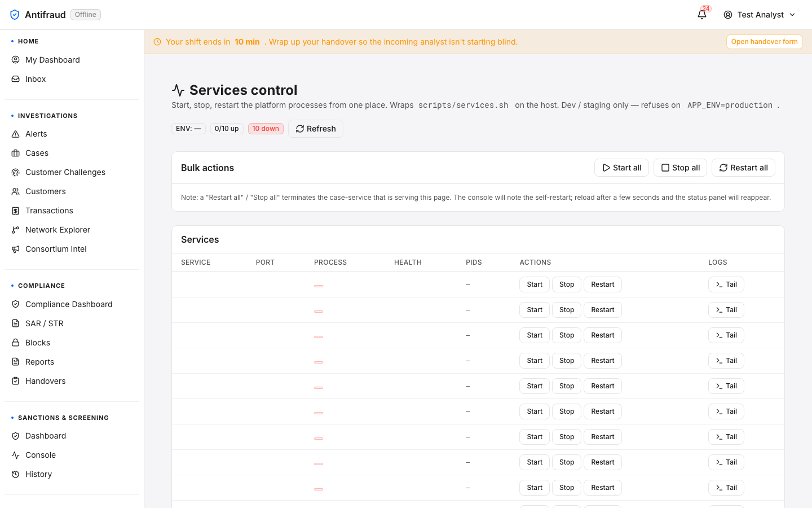This screenshot has width=812, height=508.
Task: Click the Open handover form button
Action: tap(764, 42)
